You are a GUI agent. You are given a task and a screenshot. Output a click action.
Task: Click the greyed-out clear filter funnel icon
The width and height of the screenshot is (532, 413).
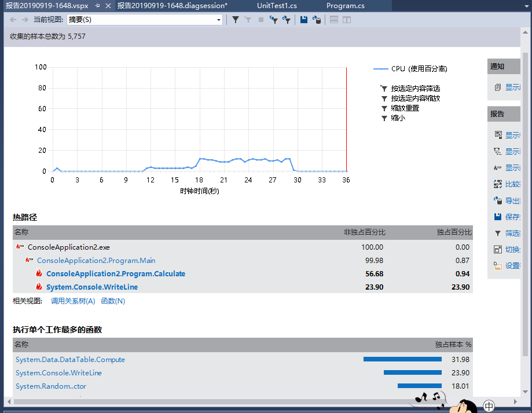[x=248, y=20]
